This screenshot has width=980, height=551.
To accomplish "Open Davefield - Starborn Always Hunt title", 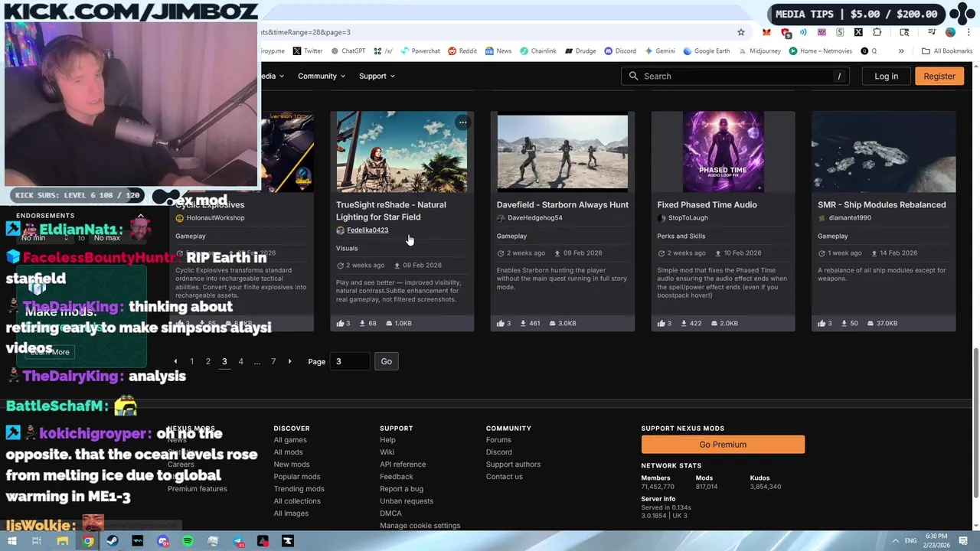I will click(562, 204).
